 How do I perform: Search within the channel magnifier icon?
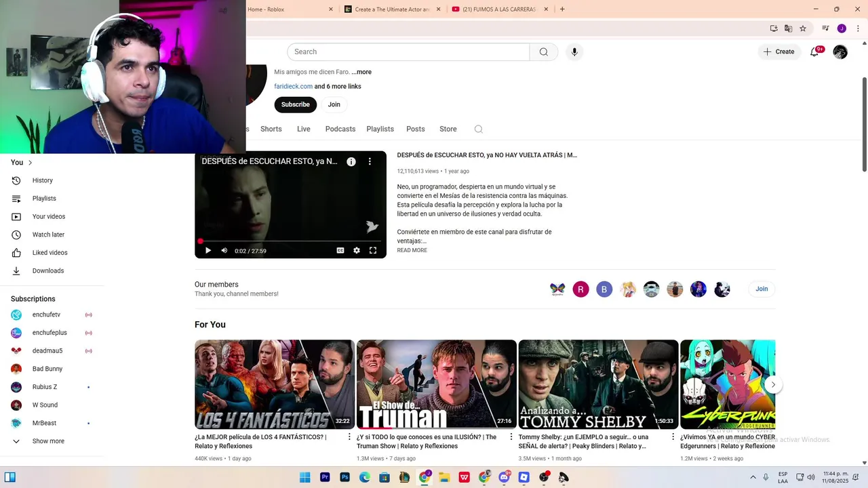(x=478, y=129)
